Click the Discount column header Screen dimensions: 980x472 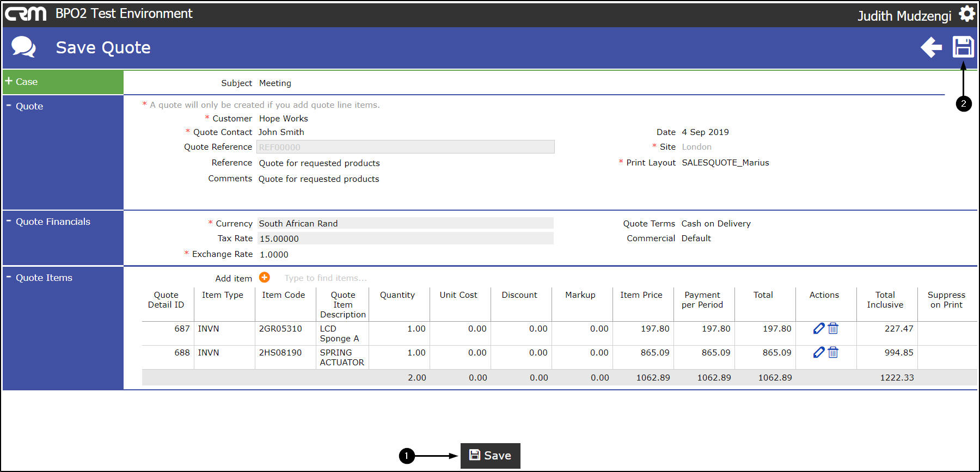tap(519, 295)
